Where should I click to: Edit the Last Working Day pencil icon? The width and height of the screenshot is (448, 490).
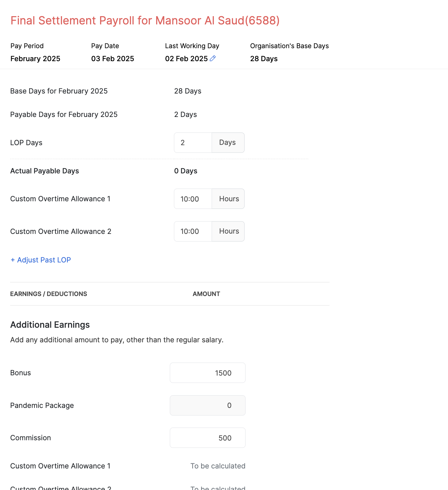(x=213, y=58)
